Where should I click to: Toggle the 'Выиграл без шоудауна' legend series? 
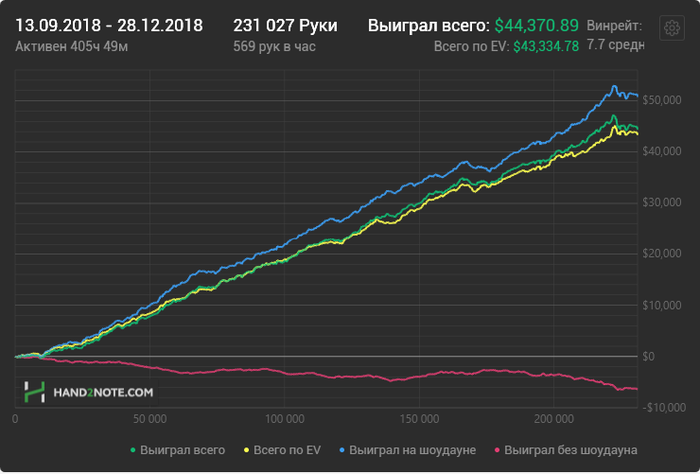tap(566, 450)
